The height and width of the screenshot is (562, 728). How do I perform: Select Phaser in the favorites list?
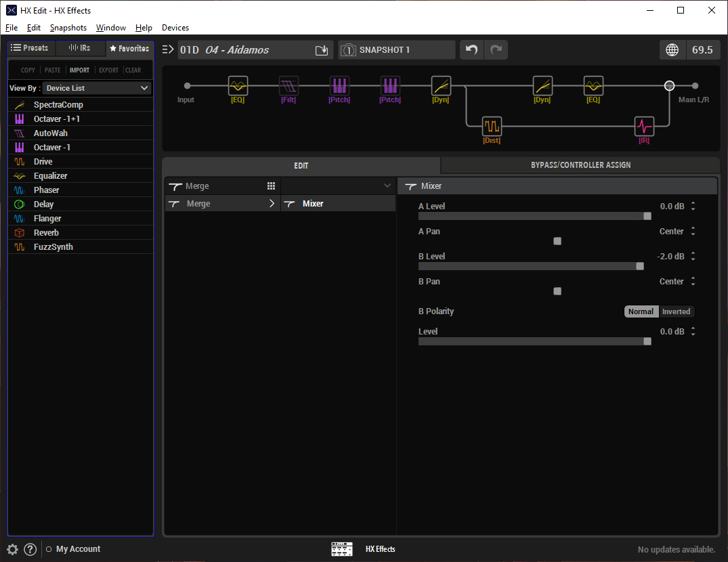[81, 190]
